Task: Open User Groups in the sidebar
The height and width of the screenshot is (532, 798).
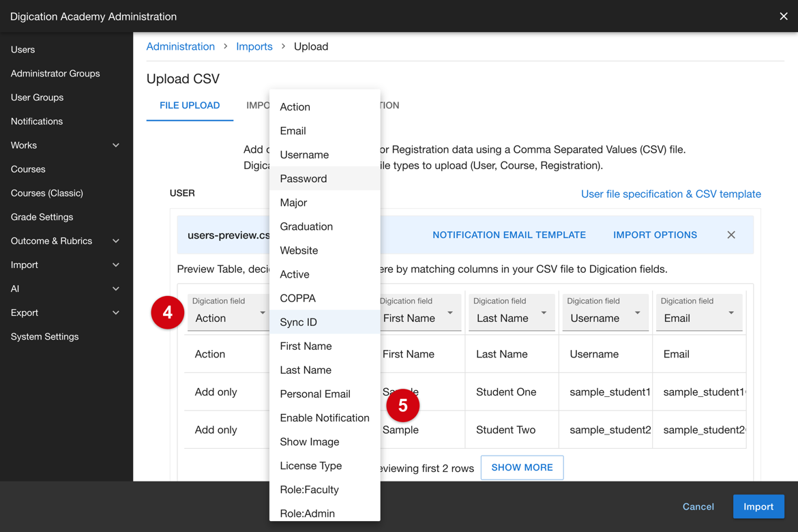Action: pyautogui.click(x=37, y=98)
